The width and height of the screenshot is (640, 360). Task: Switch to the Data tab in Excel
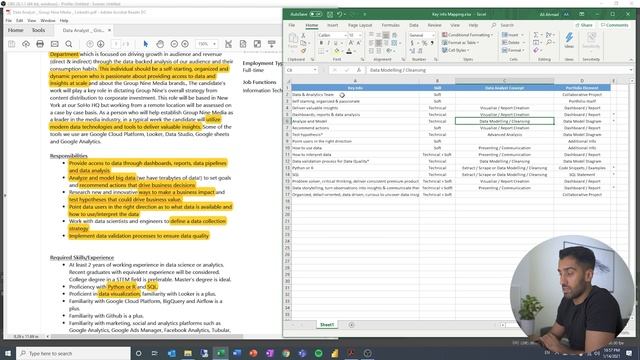pos(413,25)
